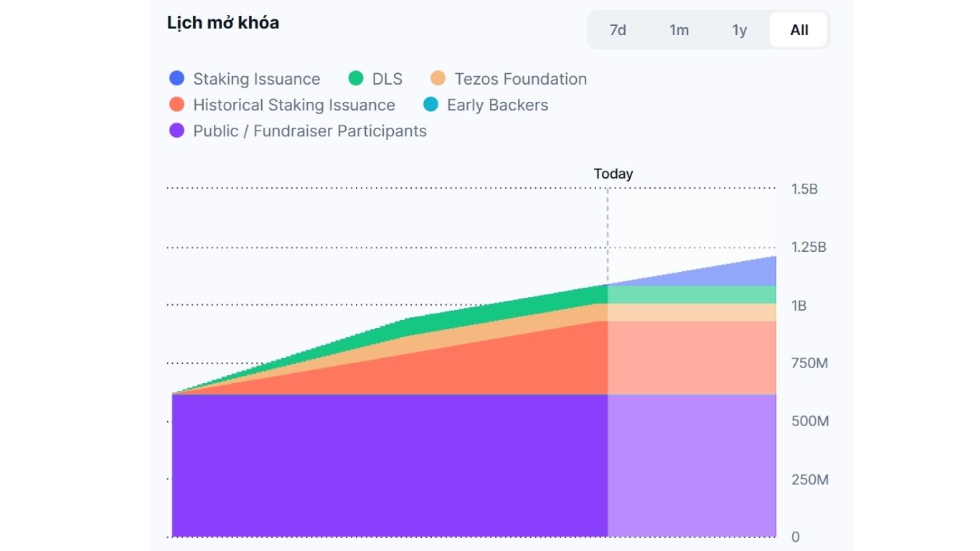This screenshot has height=551, width=980.
Task: Select the All time range tab
Action: click(799, 30)
